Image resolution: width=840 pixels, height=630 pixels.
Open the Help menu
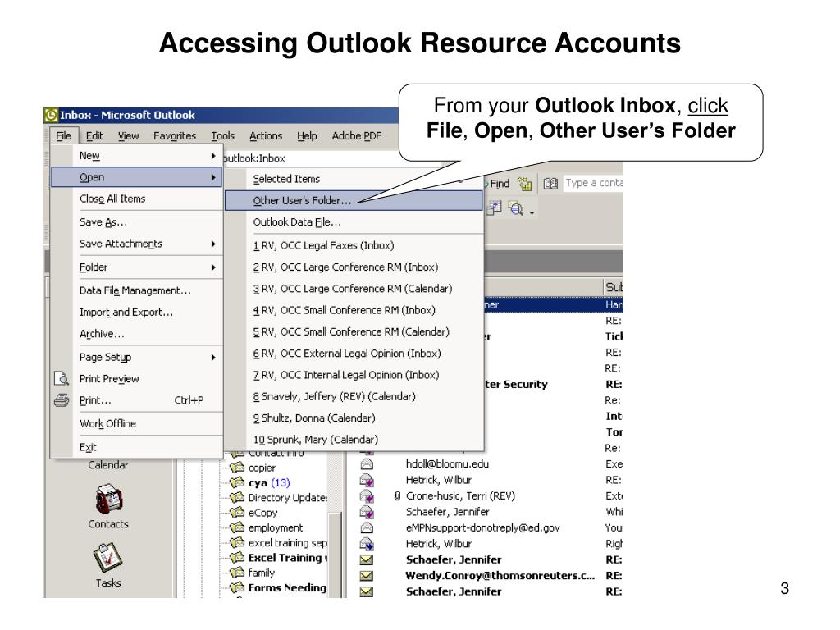click(307, 136)
